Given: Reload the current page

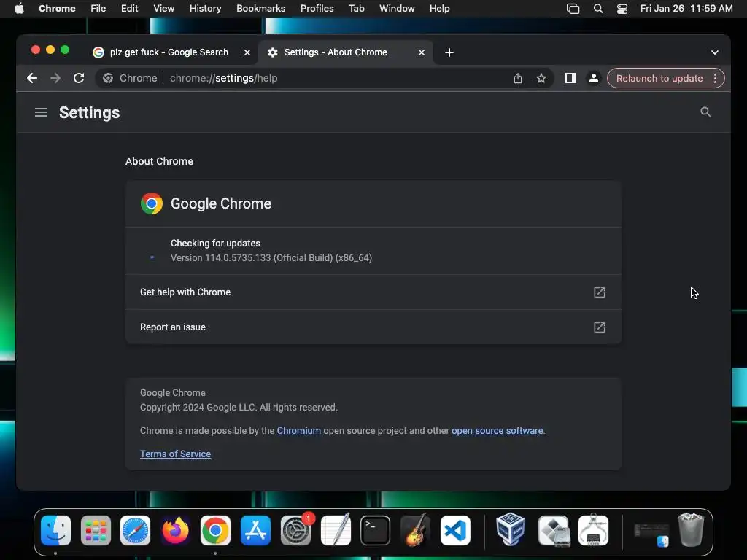Looking at the screenshot, I should pyautogui.click(x=79, y=78).
